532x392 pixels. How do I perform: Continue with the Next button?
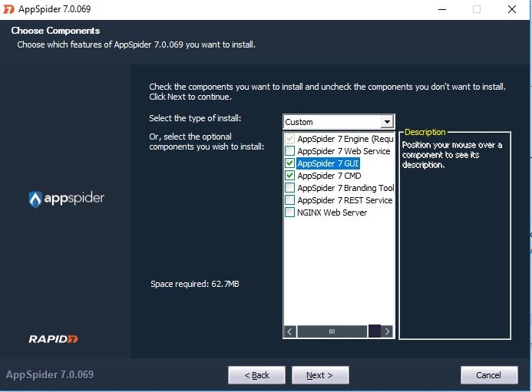coord(320,375)
